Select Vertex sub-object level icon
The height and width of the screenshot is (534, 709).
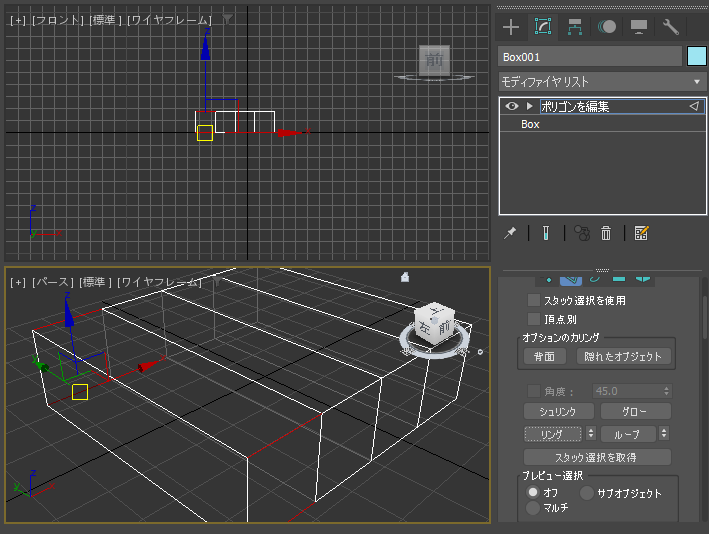click(548, 280)
